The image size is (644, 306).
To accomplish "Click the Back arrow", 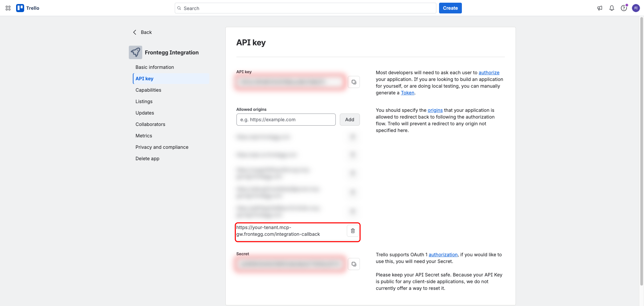I will [x=135, y=32].
